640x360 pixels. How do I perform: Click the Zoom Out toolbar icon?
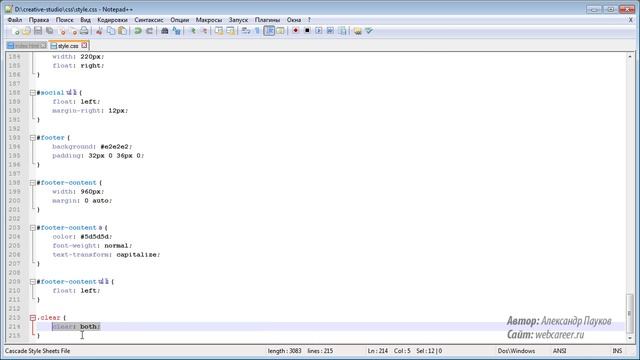[x=204, y=31]
